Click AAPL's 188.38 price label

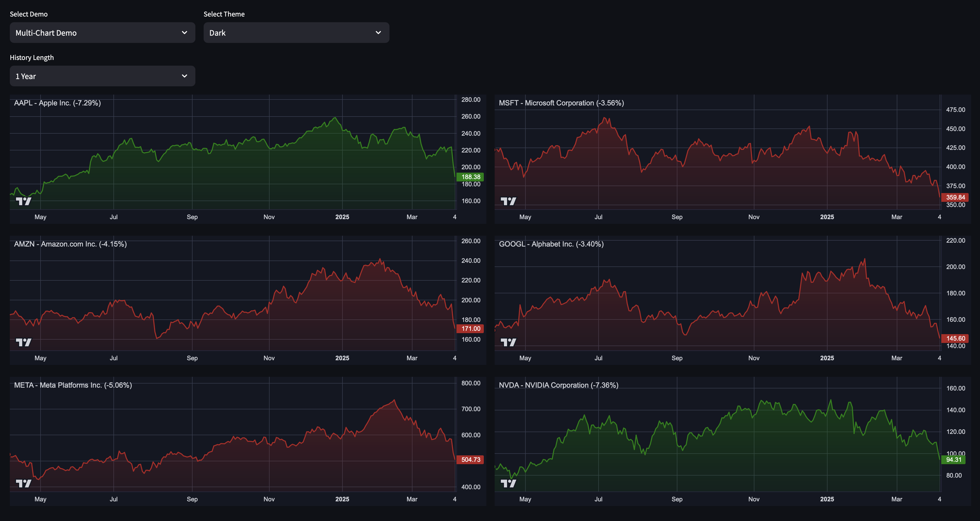(470, 177)
